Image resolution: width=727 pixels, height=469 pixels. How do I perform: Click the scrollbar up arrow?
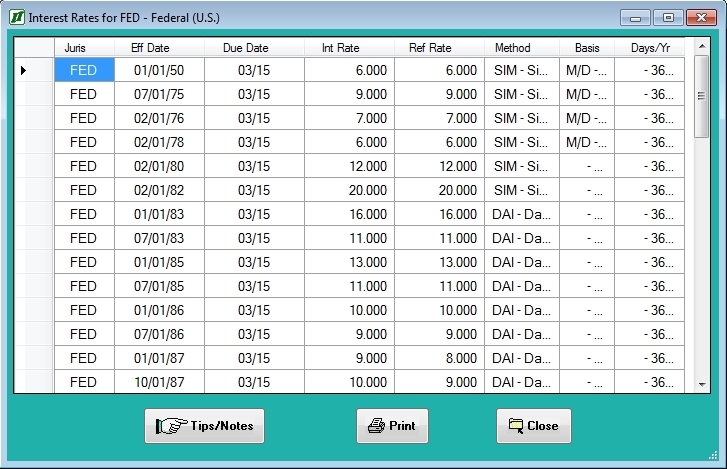pyautogui.click(x=702, y=46)
